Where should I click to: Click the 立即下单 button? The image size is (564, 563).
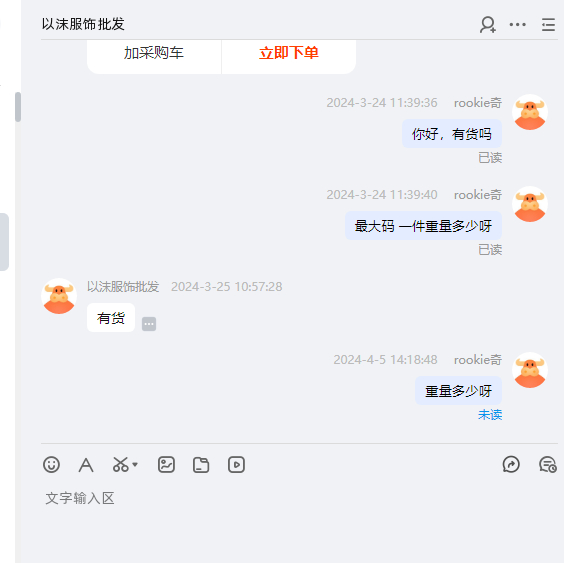click(289, 54)
